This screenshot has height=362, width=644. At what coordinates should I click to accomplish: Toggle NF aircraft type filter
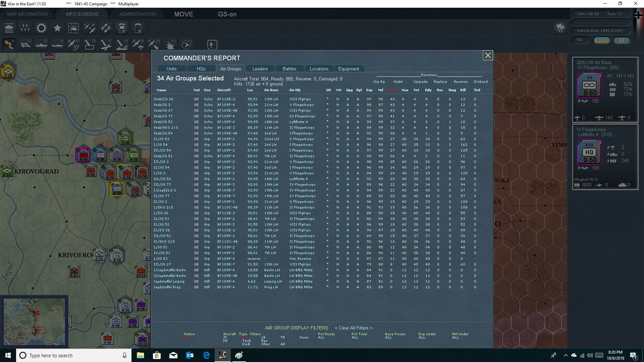pos(225,341)
